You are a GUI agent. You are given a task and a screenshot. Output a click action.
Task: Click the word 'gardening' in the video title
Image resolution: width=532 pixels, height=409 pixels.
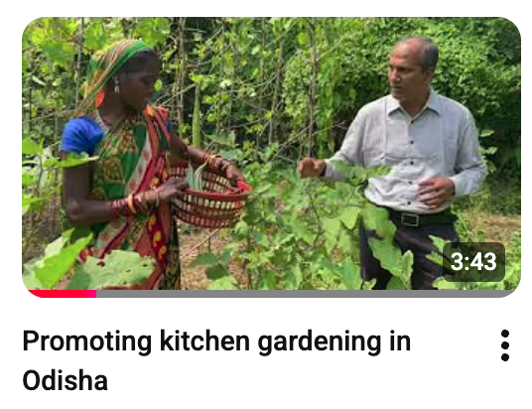click(x=320, y=341)
